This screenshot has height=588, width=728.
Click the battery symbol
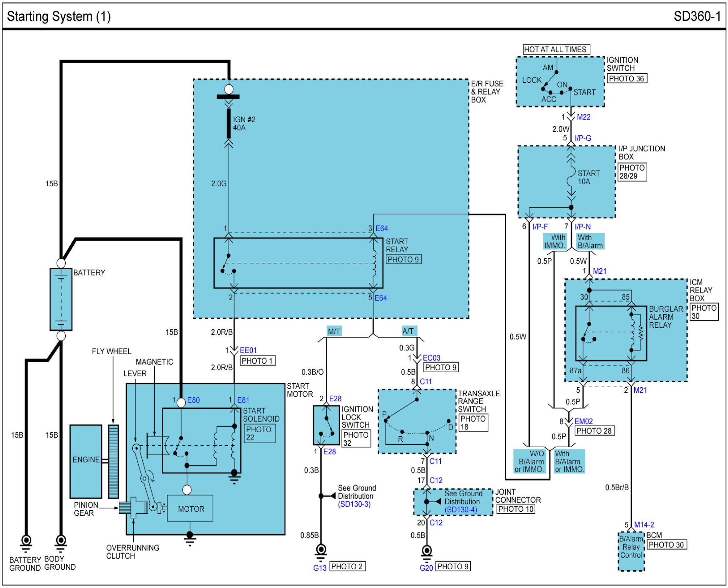coord(61,299)
